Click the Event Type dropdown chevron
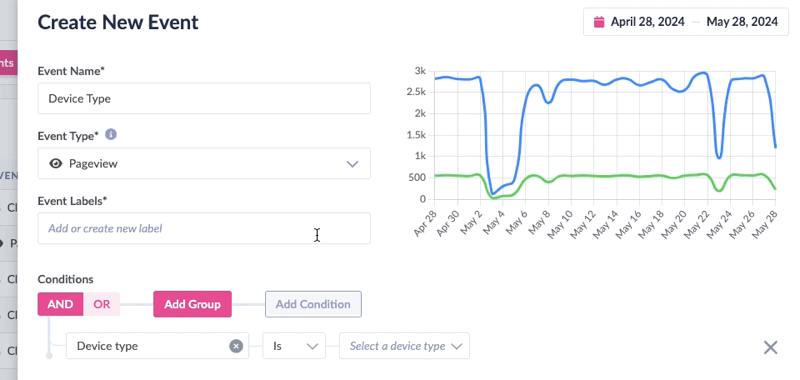This screenshot has height=380, width=800. pyautogui.click(x=353, y=164)
